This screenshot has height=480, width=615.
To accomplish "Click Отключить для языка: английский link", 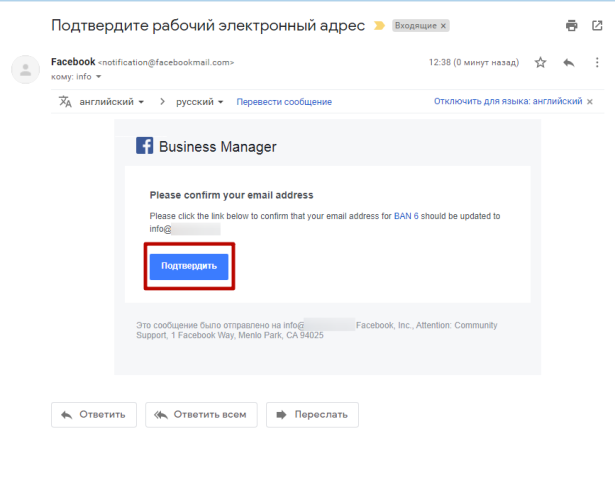I will click(508, 101).
